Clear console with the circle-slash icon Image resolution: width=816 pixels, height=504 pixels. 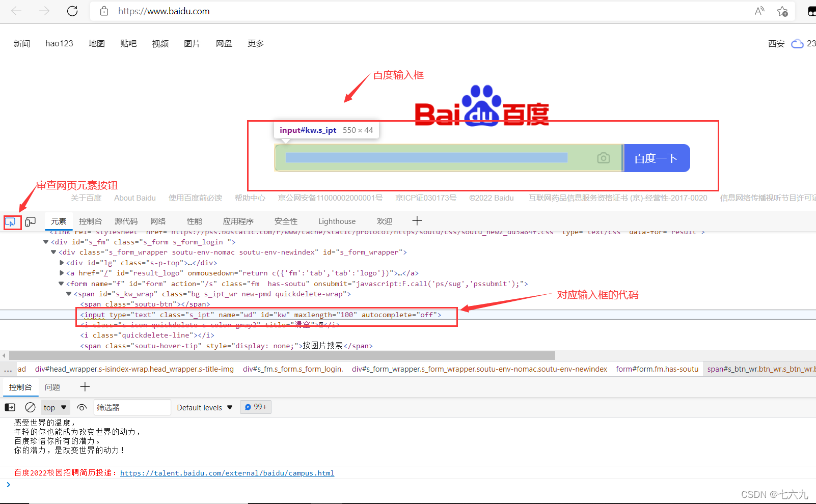(30, 407)
